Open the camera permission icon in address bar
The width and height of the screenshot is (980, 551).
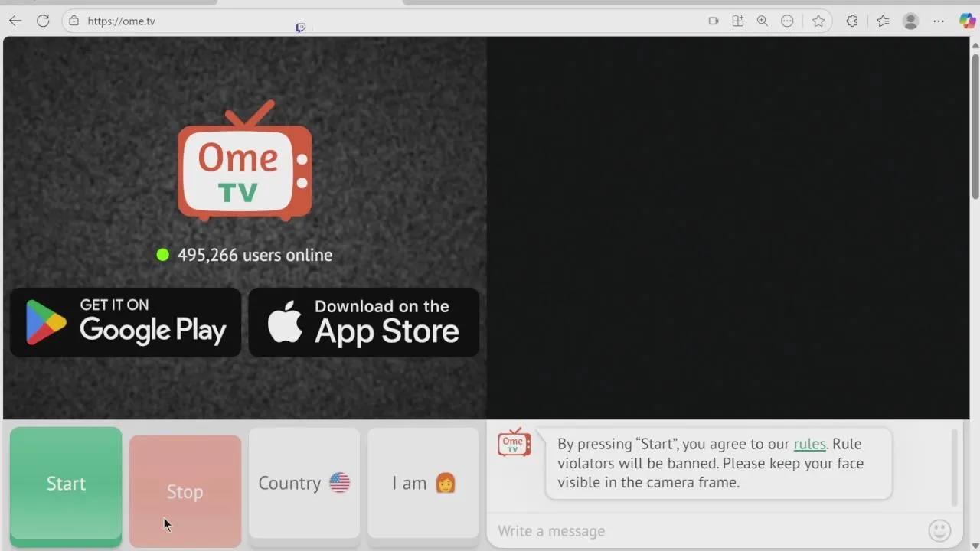click(x=714, y=21)
